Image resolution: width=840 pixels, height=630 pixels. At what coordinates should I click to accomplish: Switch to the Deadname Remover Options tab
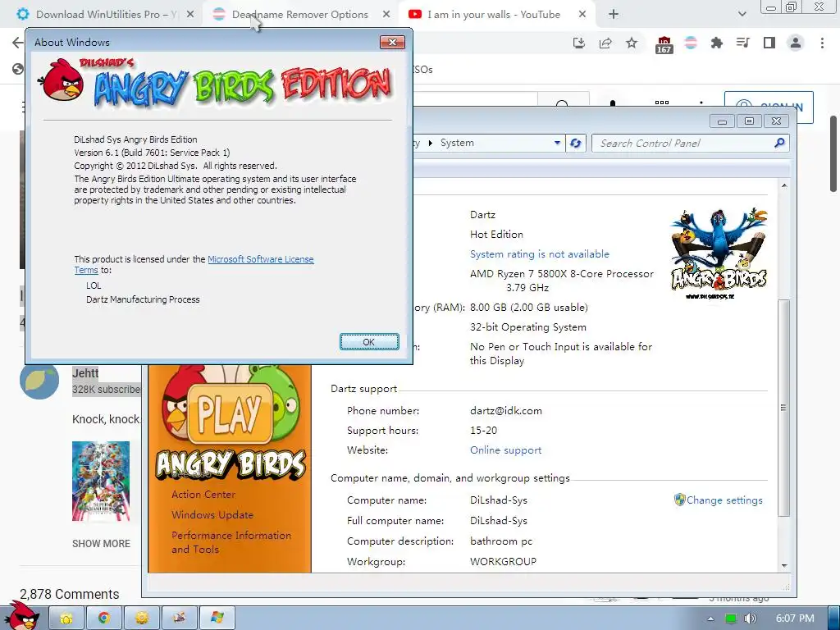(300, 15)
